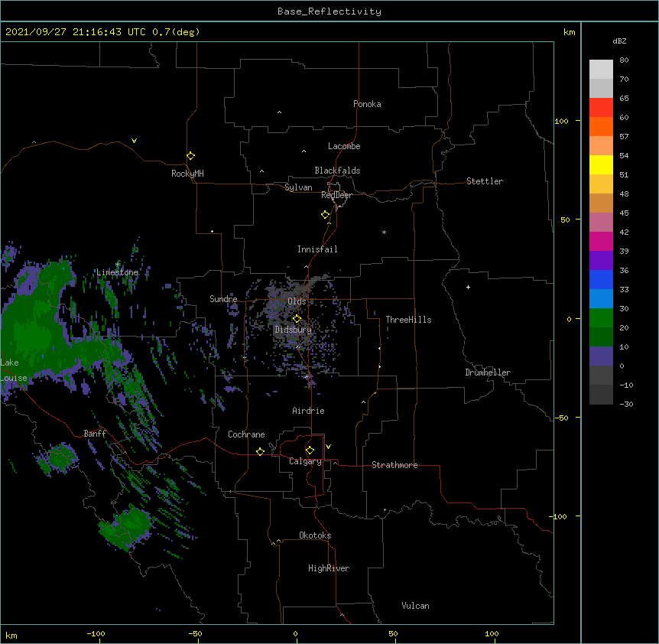Click the yellow V marker east of Calgary
Screen dimensions: 659x644
(328, 447)
